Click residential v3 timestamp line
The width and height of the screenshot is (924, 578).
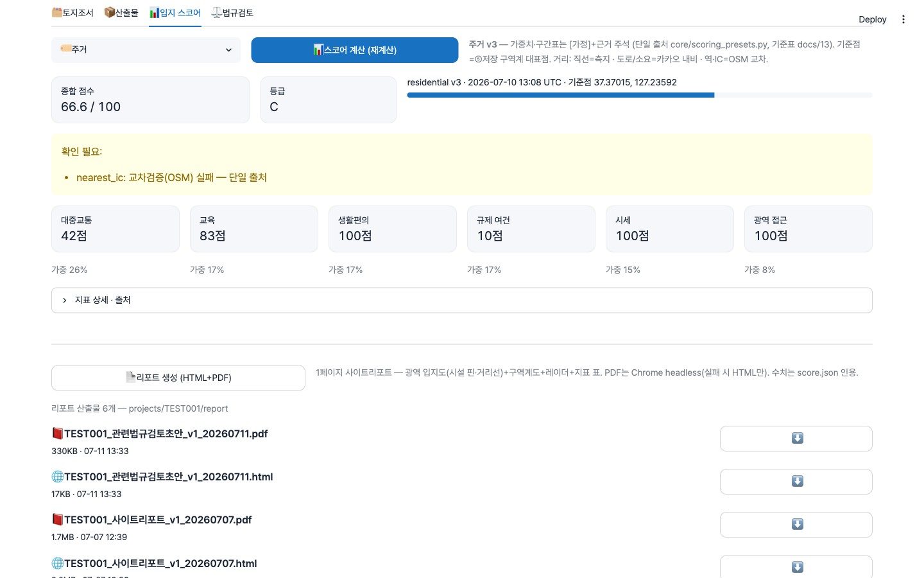click(542, 82)
